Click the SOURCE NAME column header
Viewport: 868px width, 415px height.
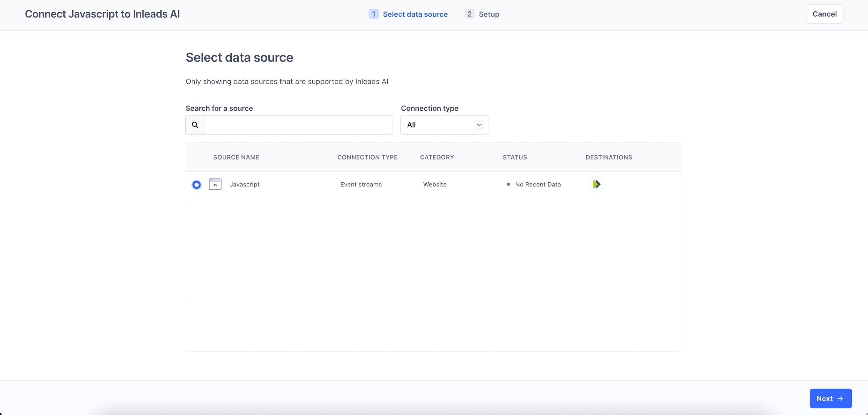click(236, 157)
